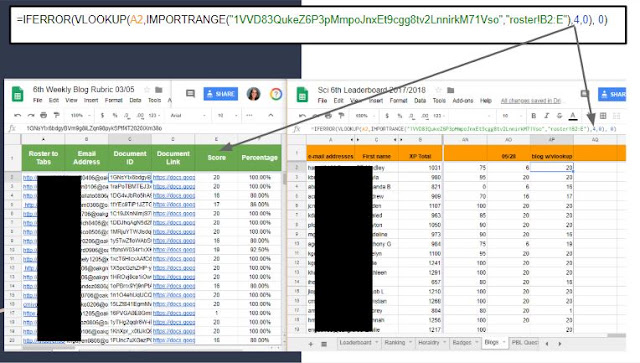
Task: Switch to the PBL Quest sheet tab
Action: click(x=525, y=343)
